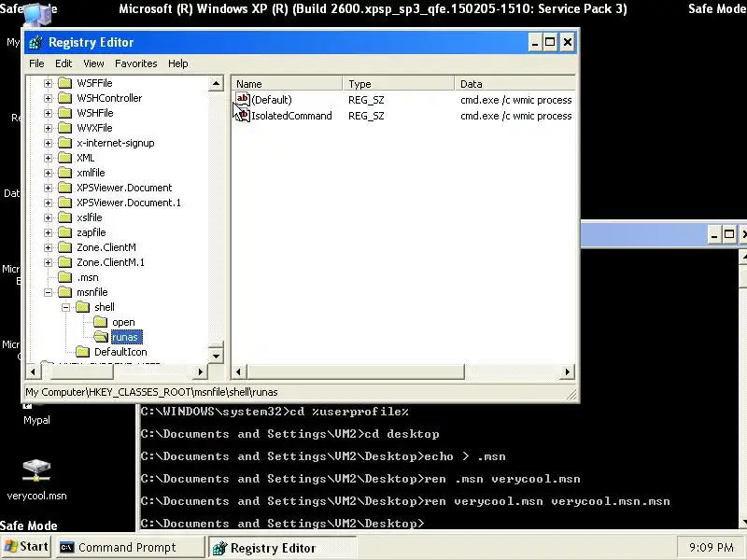Screen dimensions: 747x560
Task: Click the XPSViewer.Document folder icon
Action: 64,188
